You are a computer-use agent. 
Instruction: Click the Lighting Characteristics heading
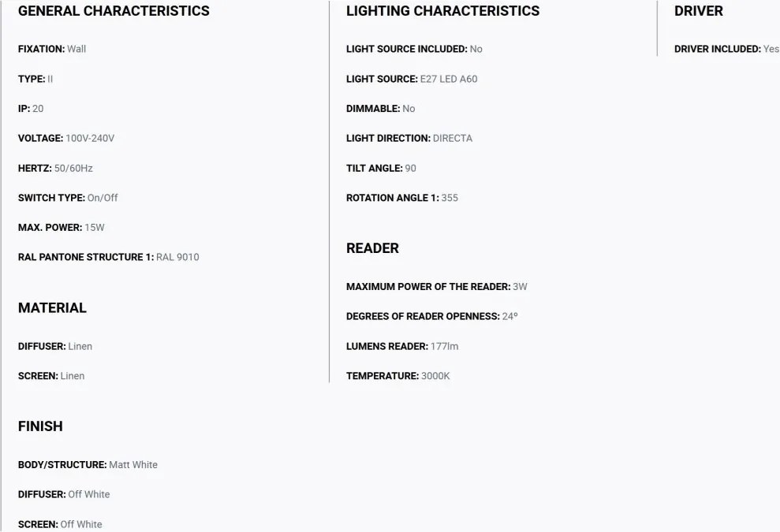point(442,11)
